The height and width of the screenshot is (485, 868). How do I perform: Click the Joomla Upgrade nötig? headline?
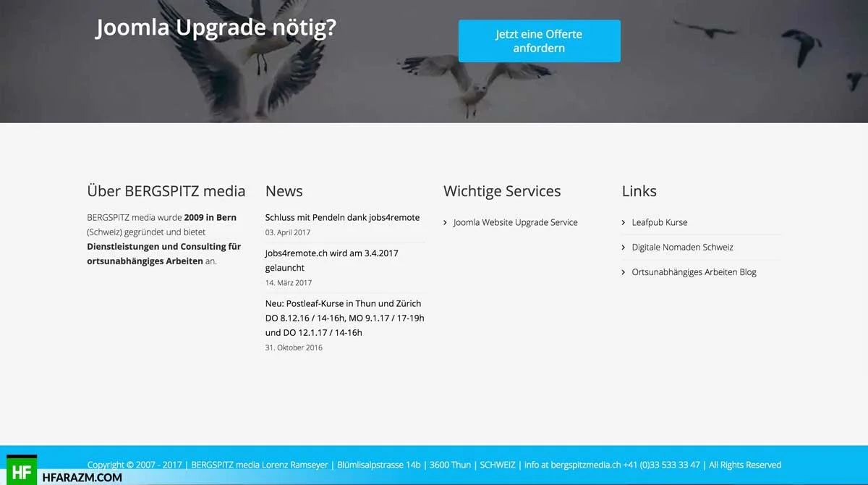pyautogui.click(x=216, y=28)
